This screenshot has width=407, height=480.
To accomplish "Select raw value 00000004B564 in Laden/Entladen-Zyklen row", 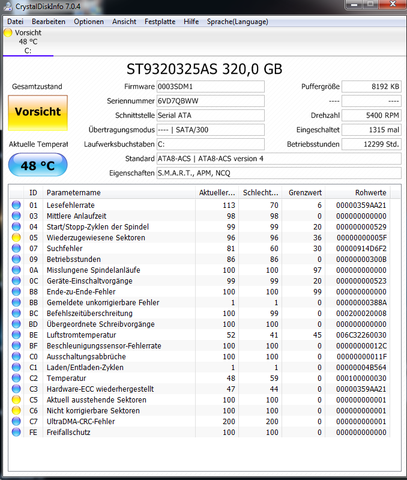I will pyautogui.click(x=361, y=367).
